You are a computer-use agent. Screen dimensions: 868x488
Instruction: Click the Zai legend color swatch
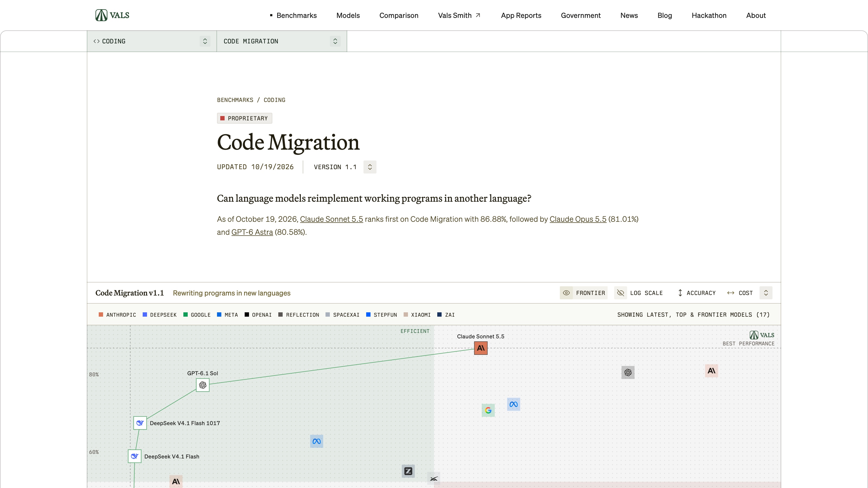click(x=439, y=314)
